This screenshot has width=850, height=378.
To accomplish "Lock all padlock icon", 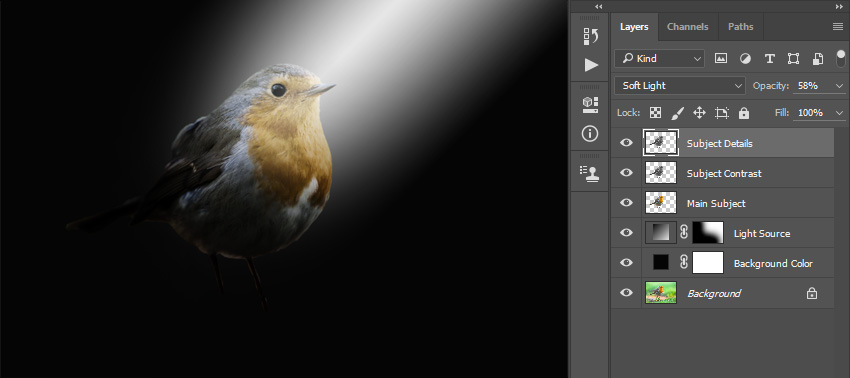I will pos(744,113).
